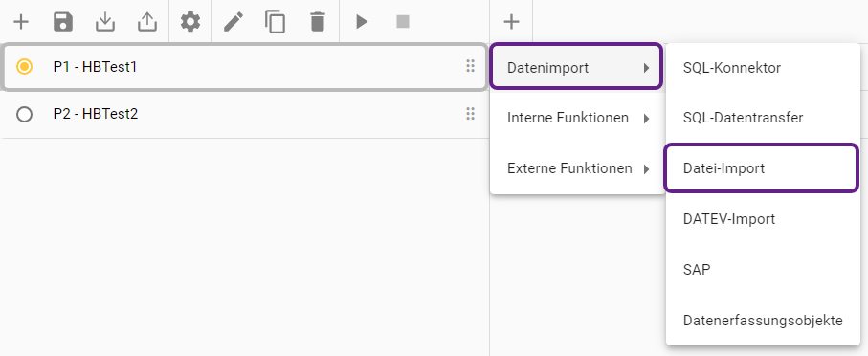Expand the Interne Funktionen submenu
The height and width of the screenshot is (356, 868).
click(x=577, y=118)
